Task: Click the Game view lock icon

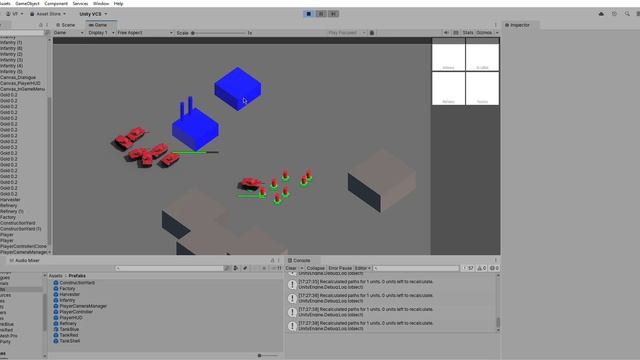Action: (x=372, y=33)
